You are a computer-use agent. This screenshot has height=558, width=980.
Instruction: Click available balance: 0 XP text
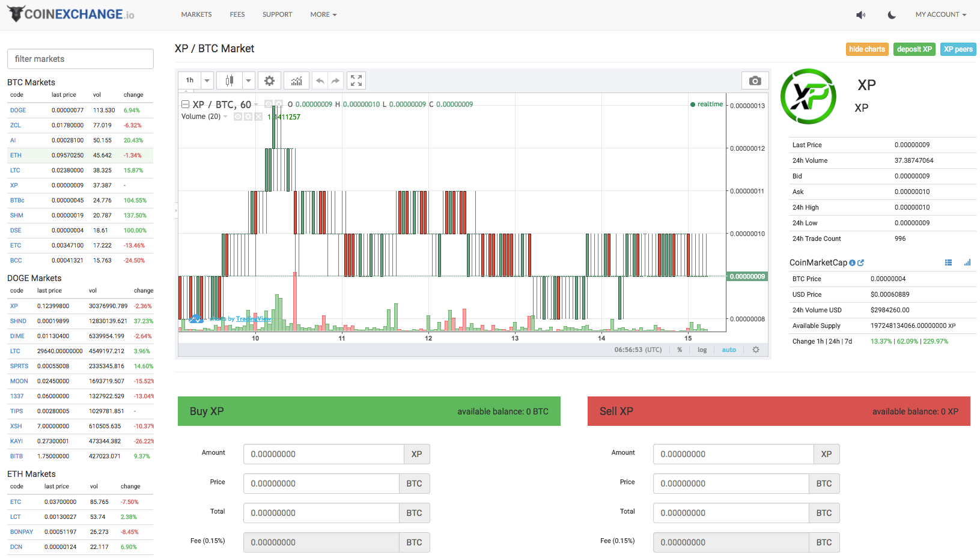coord(915,411)
